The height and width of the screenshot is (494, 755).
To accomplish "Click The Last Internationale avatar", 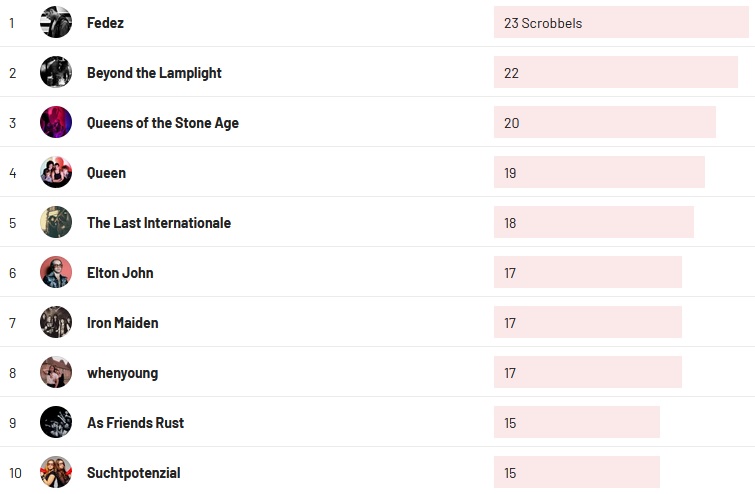I will (56, 222).
